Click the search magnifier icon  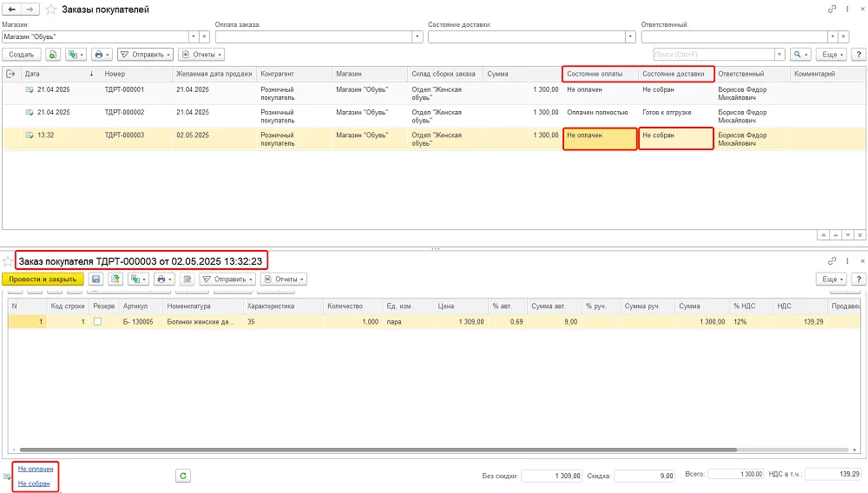(x=800, y=54)
